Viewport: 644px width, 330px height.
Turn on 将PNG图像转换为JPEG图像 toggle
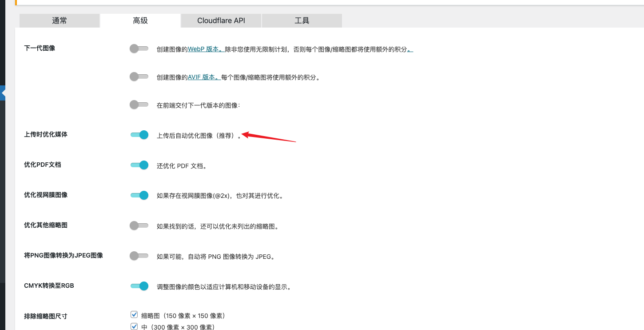139,256
